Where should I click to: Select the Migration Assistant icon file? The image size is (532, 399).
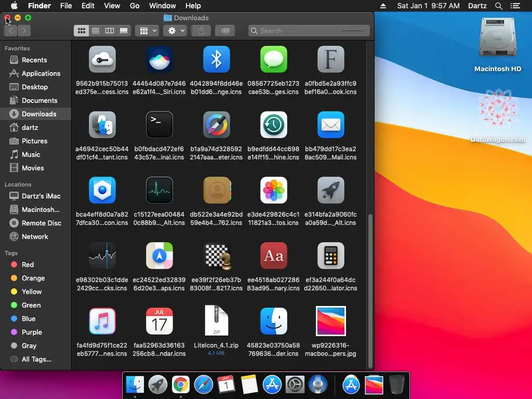point(102,125)
